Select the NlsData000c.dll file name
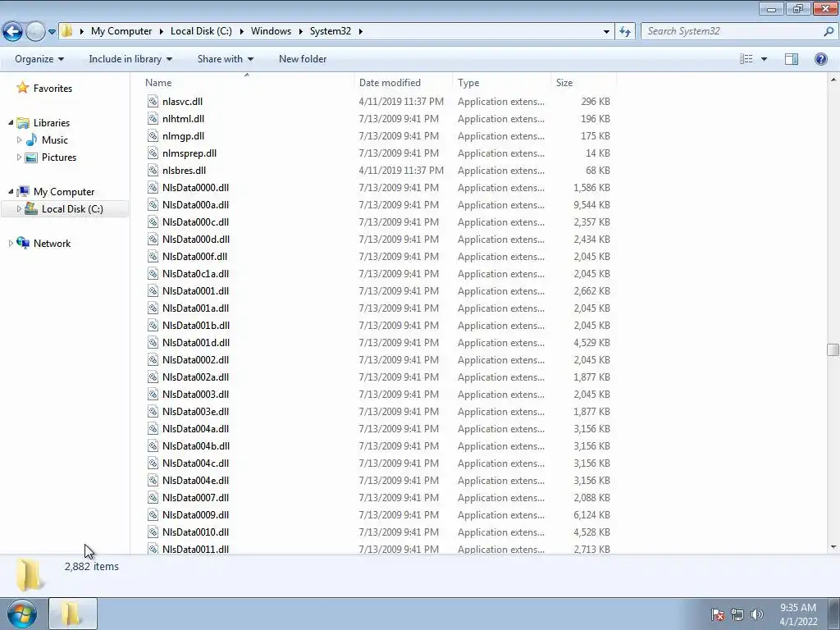 coord(195,221)
